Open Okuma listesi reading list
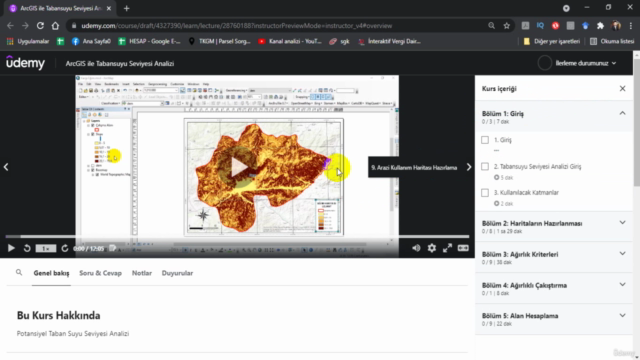The height and width of the screenshot is (360, 640). (x=612, y=41)
